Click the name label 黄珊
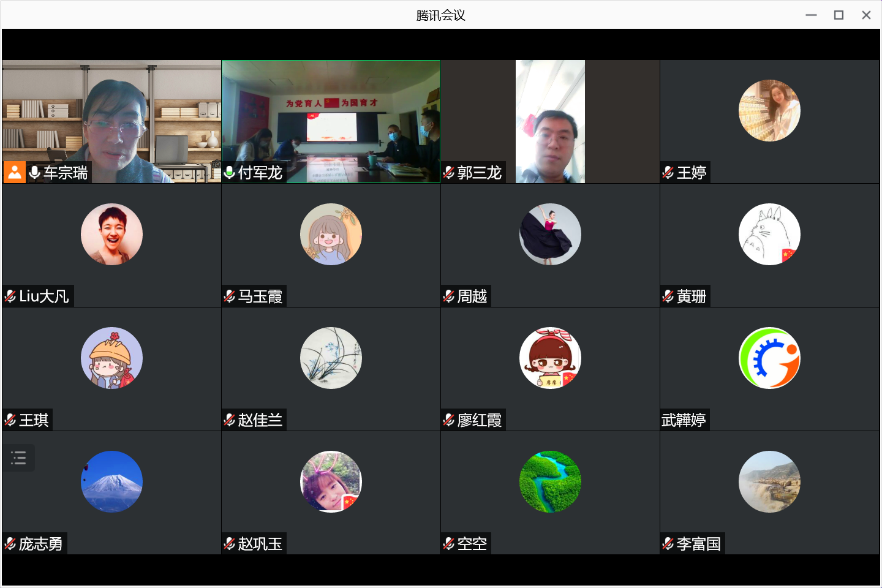This screenshot has width=882, height=588. click(x=692, y=296)
